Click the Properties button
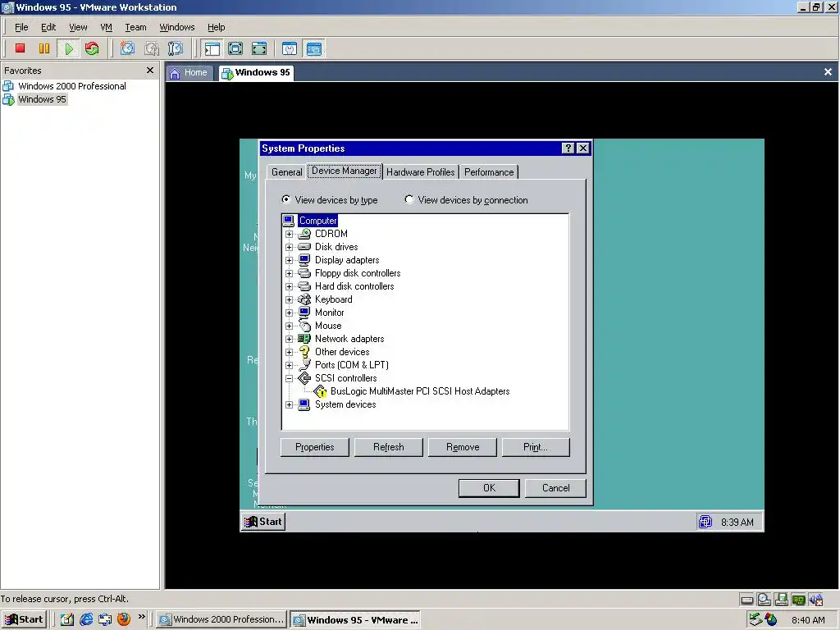840x630 pixels. tap(314, 447)
